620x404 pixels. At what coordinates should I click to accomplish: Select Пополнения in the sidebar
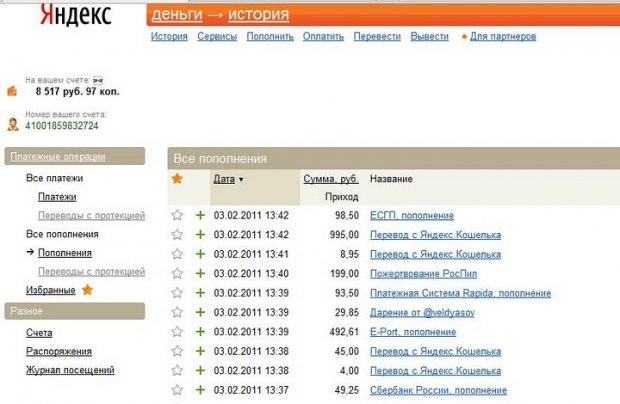click(65, 253)
